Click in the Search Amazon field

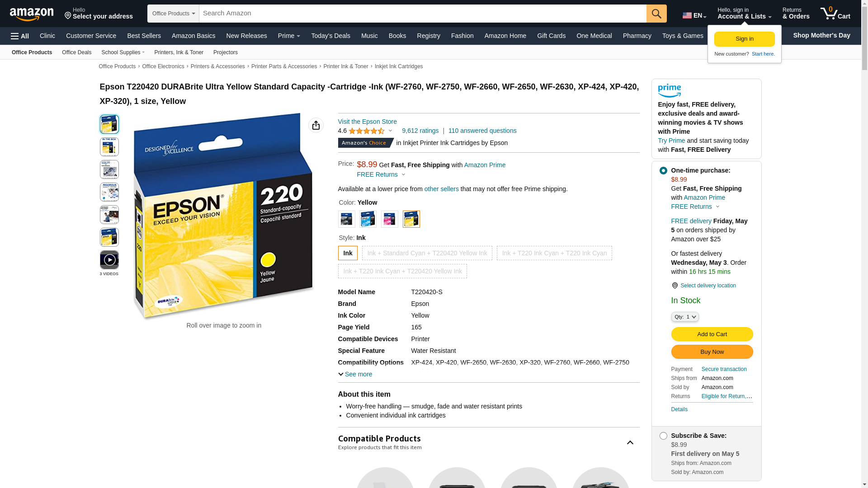point(423,14)
